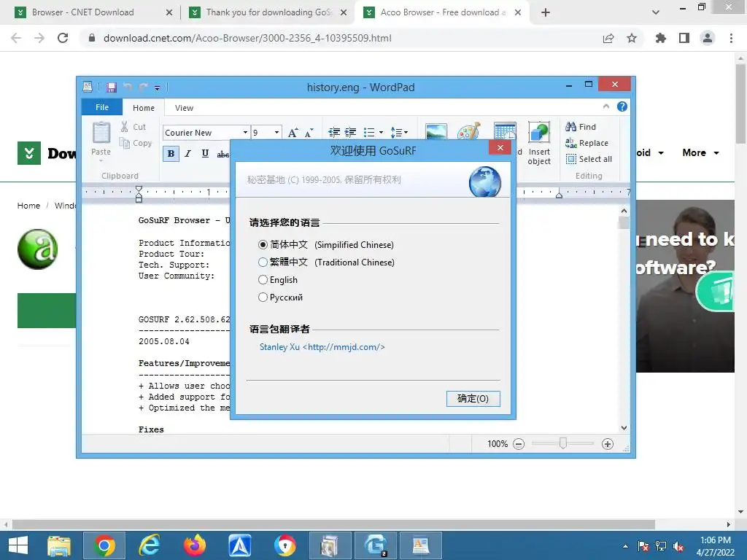Click the Paint drawing palette icon
Screen dimensions: 747x560
(x=469, y=131)
